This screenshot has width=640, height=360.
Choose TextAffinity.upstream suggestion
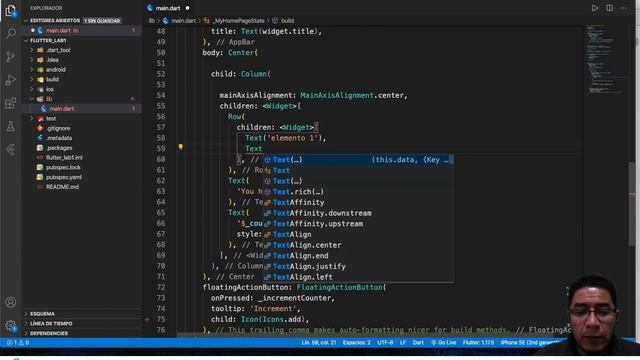point(358,224)
